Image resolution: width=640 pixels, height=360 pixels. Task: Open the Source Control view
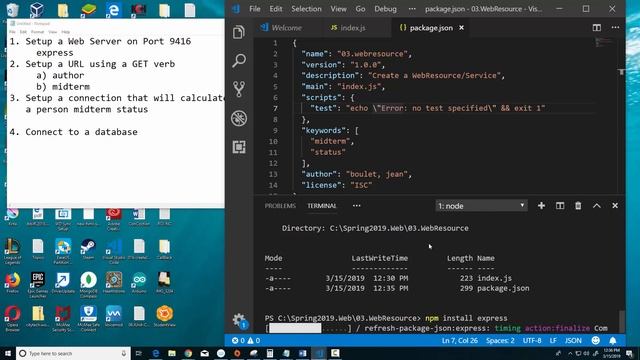239,89
